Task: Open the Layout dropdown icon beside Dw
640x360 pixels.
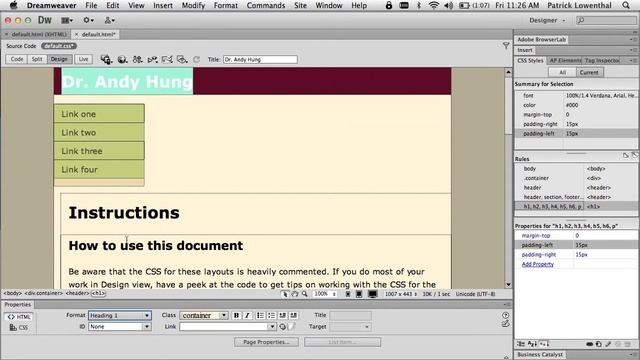Action: (x=67, y=20)
